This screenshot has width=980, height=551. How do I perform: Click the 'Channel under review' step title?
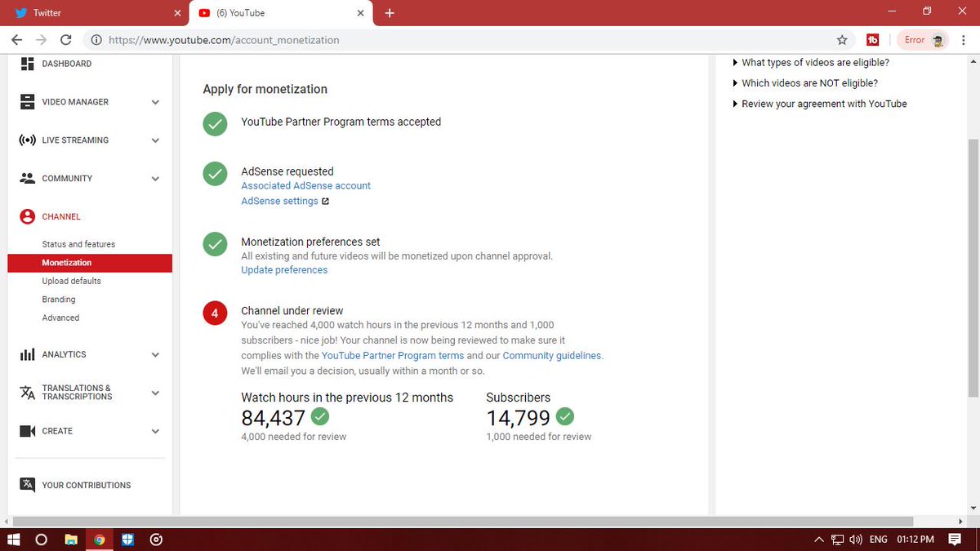tap(292, 311)
